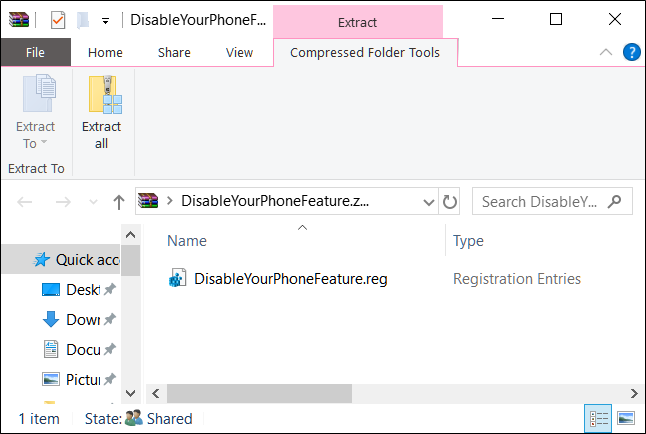
Task: Switch to details view icon
Action: (x=599, y=418)
